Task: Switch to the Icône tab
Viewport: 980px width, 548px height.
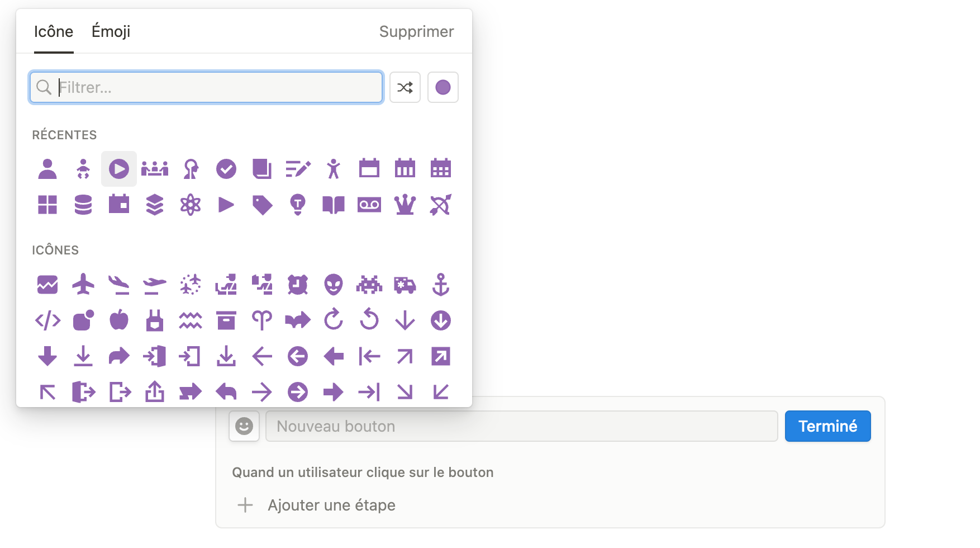Action: coord(54,31)
